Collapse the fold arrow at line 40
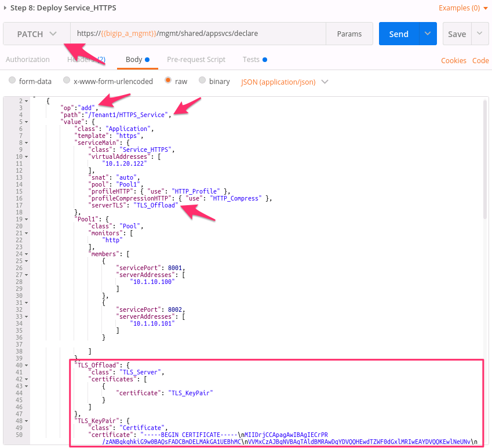This screenshot has height=448, width=492. click(26, 365)
